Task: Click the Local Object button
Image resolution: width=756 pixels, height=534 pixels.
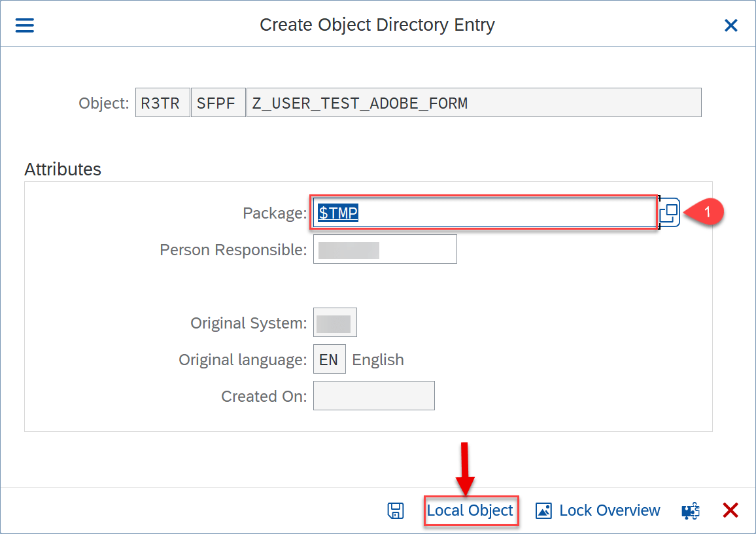Action: point(470,510)
